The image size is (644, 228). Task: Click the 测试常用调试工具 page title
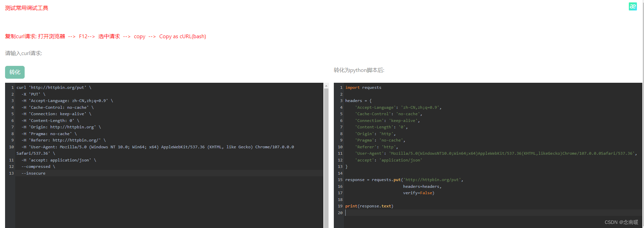tap(27, 8)
